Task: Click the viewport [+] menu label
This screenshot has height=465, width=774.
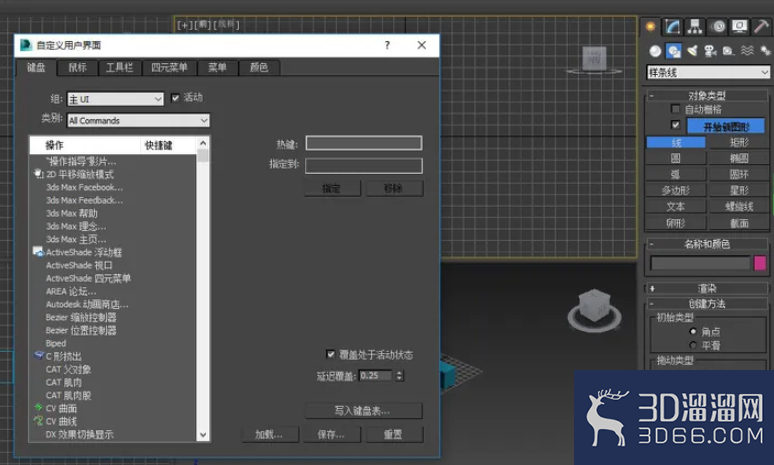Action: coord(184,25)
